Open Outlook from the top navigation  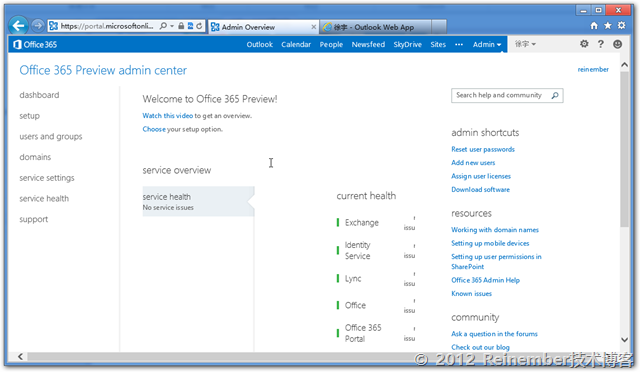tap(260, 45)
